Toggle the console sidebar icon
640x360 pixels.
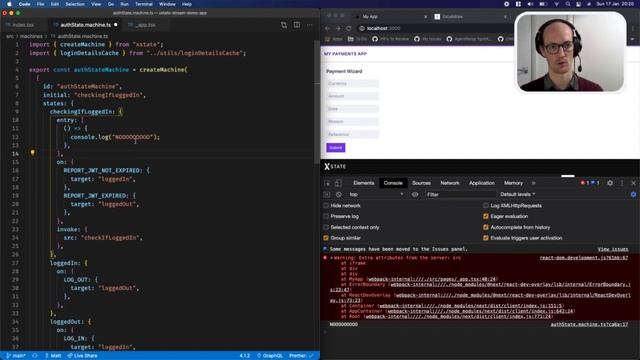(327, 195)
